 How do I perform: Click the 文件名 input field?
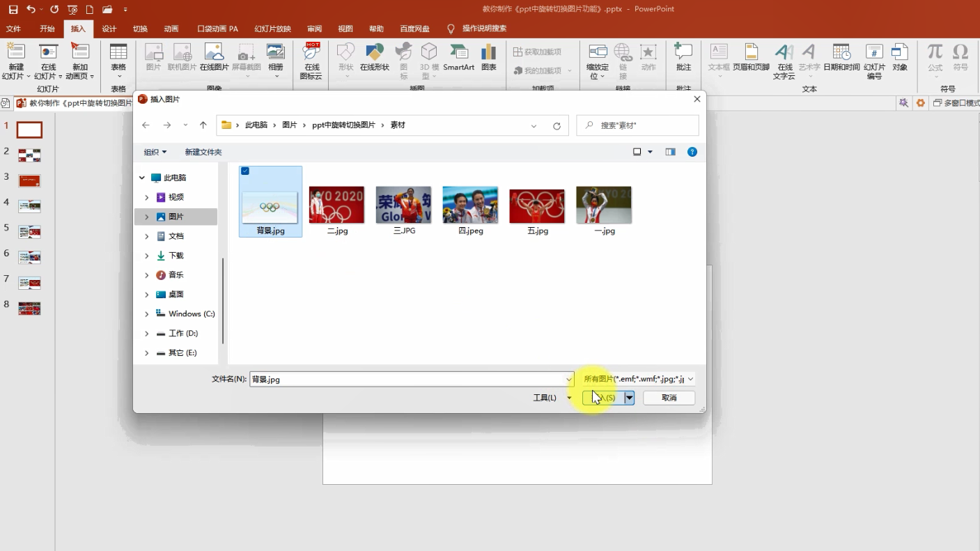[412, 380]
